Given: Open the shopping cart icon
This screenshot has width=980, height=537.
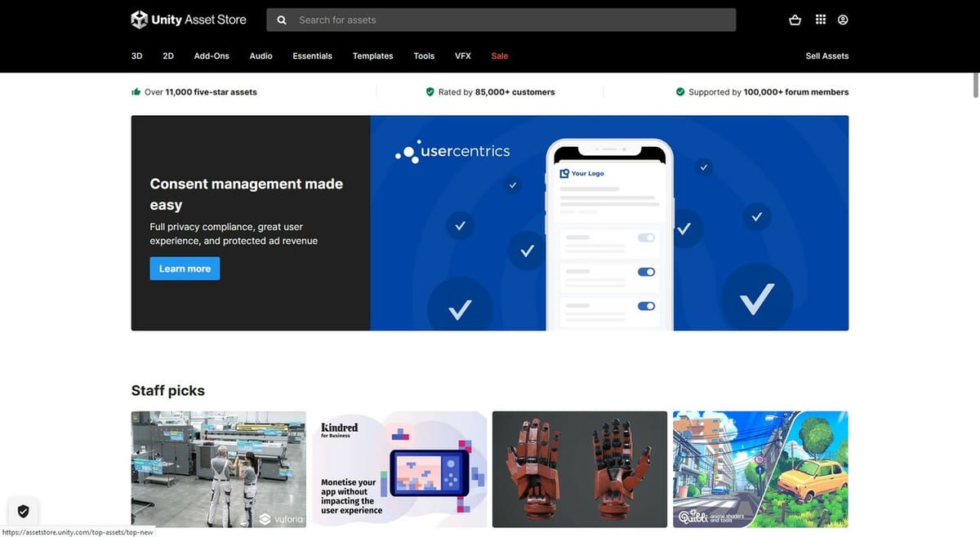Looking at the screenshot, I should pyautogui.click(x=795, y=20).
